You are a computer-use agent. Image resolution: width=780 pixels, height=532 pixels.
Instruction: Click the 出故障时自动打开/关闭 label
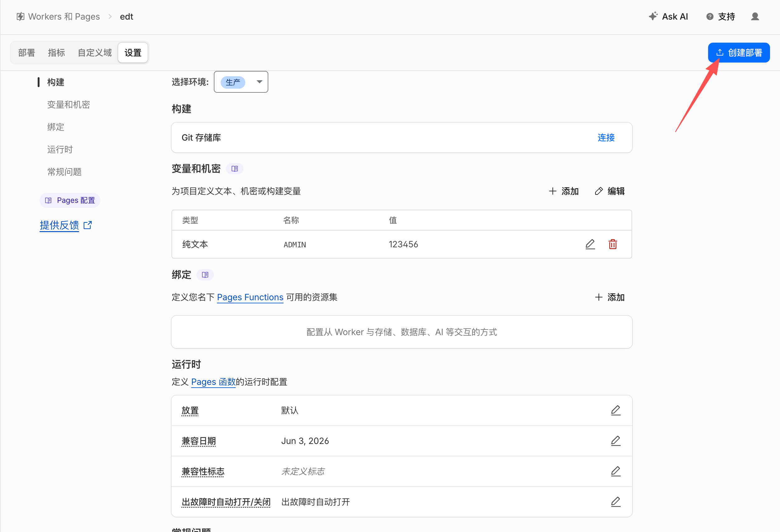coord(226,502)
